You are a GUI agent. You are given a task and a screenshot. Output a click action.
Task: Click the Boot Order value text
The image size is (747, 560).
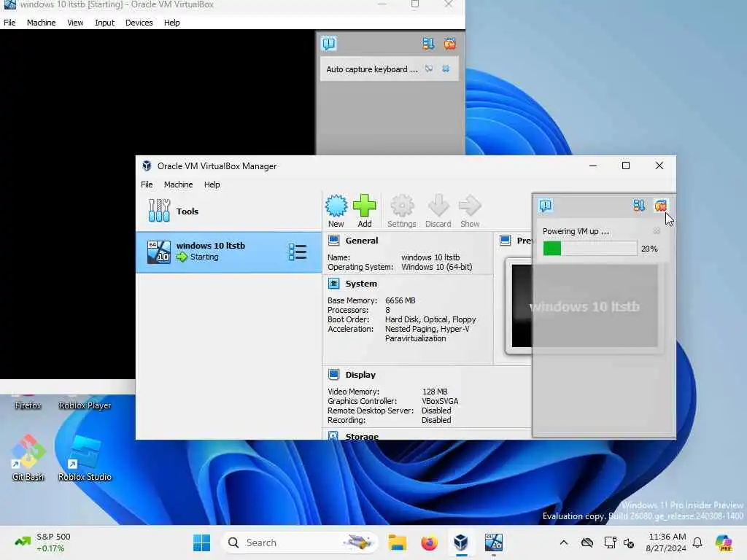pyautogui.click(x=430, y=319)
